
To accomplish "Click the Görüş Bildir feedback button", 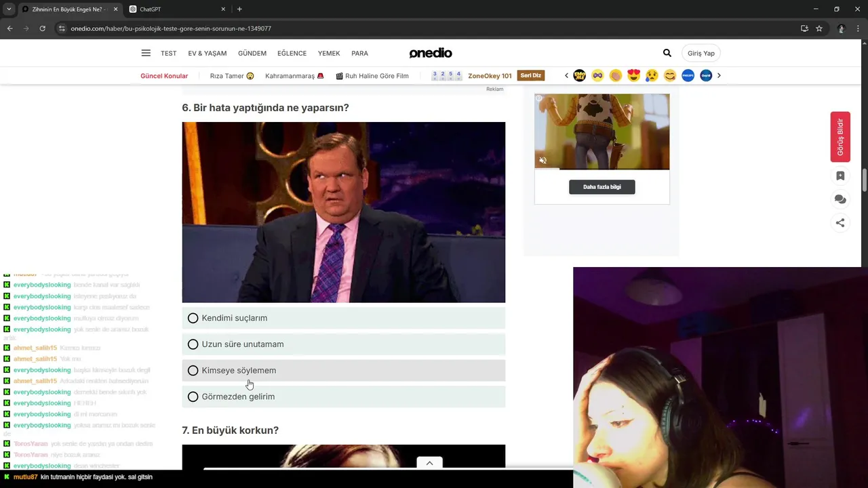I will pos(840,137).
